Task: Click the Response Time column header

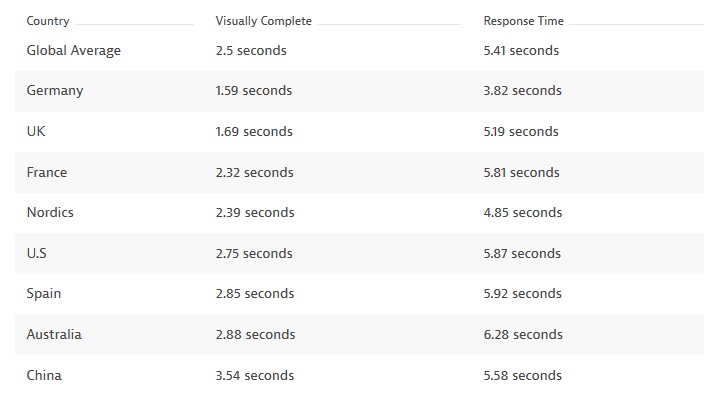Action: click(524, 21)
